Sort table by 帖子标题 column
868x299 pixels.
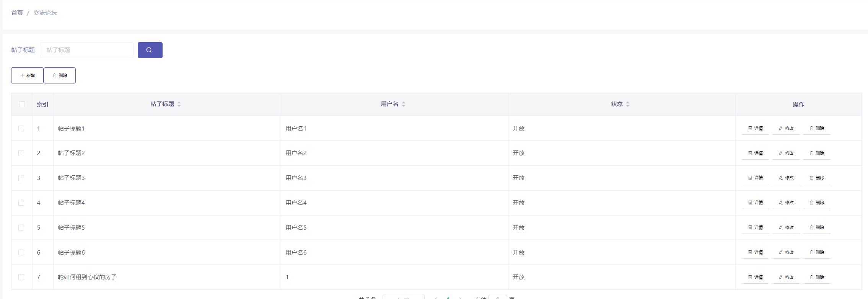[179, 104]
